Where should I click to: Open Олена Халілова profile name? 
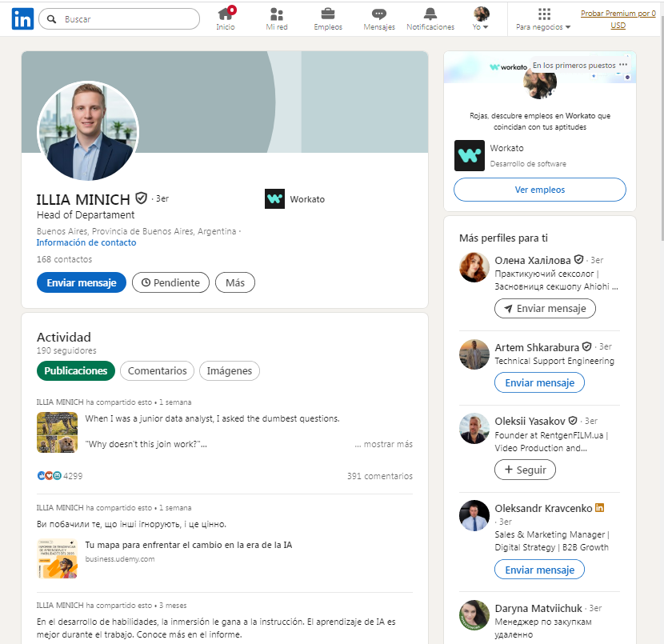coord(533,260)
